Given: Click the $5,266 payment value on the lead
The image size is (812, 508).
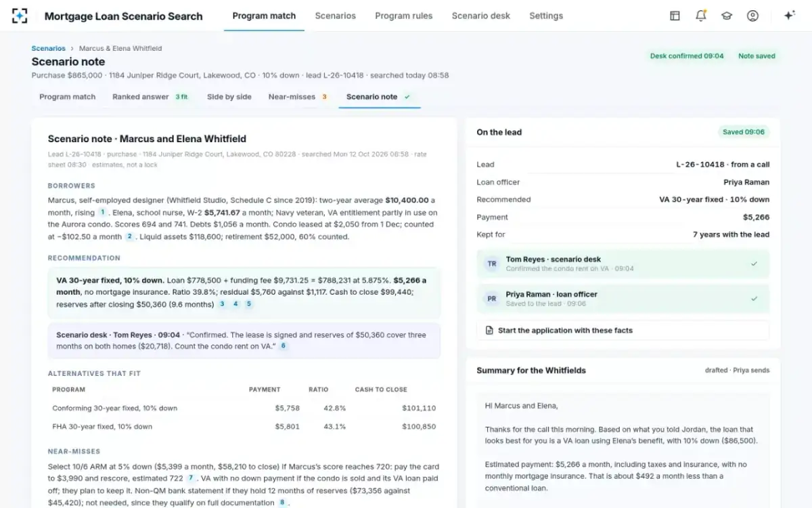Looking at the screenshot, I should (756, 217).
